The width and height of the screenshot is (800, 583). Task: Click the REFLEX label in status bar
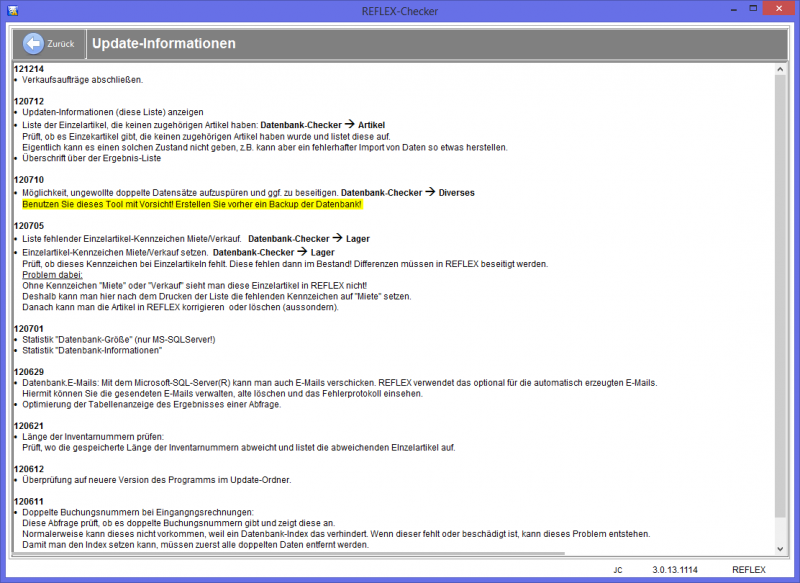point(749,569)
